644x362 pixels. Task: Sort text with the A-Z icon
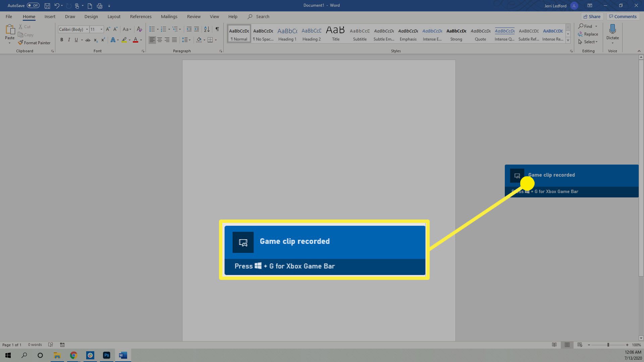pos(207,29)
